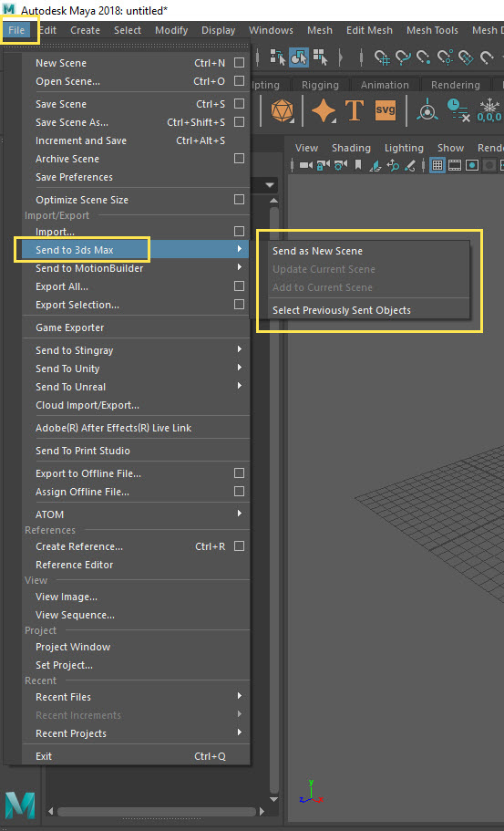Enable snap to points magnet icon
Screen dimensions: 504x831
click(x=423, y=57)
